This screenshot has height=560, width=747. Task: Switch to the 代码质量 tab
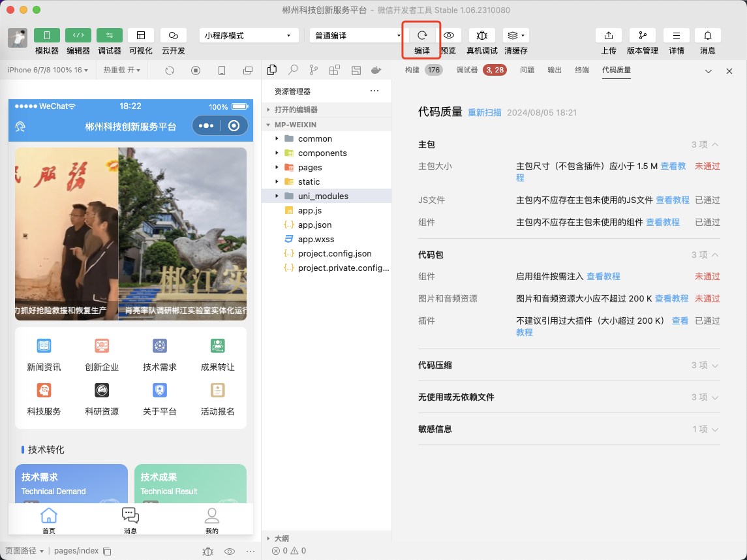click(x=616, y=70)
